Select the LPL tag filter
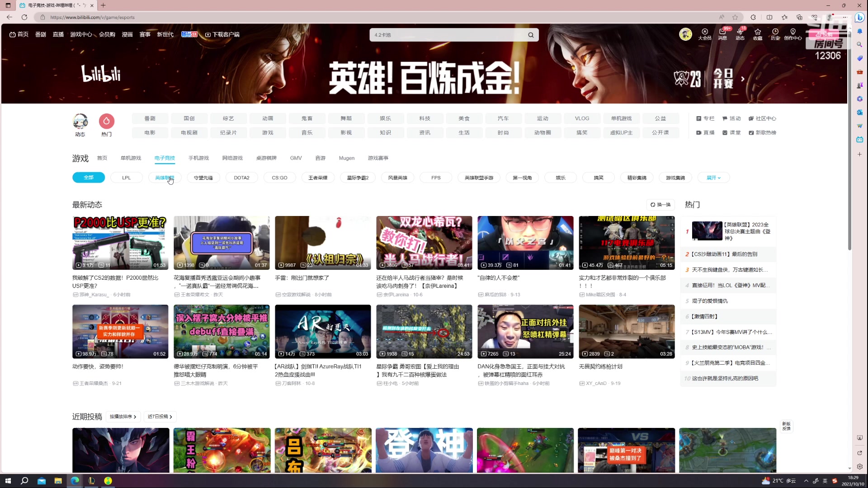The width and height of the screenshot is (868, 488). pyautogui.click(x=127, y=178)
